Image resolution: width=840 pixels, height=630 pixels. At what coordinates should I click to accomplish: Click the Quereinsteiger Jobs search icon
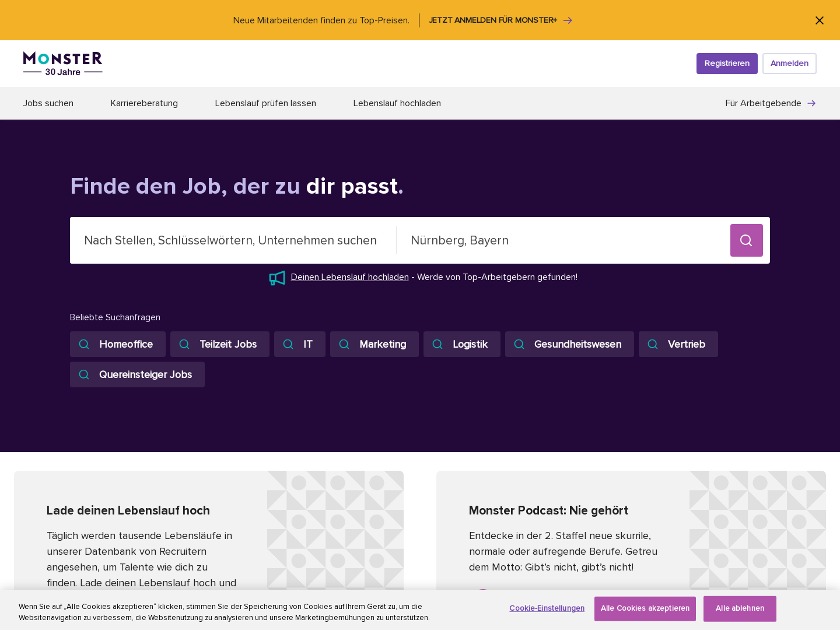(x=84, y=374)
